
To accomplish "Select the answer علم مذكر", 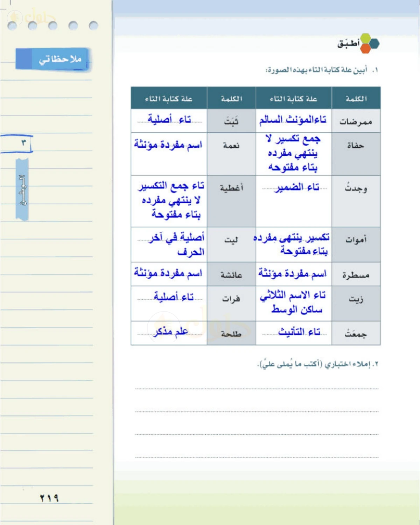I will pyautogui.click(x=171, y=331).
